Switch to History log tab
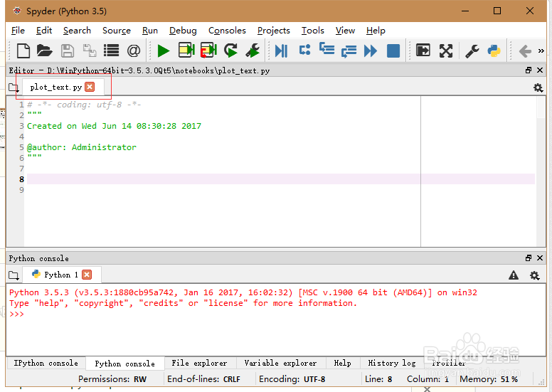 [392, 363]
